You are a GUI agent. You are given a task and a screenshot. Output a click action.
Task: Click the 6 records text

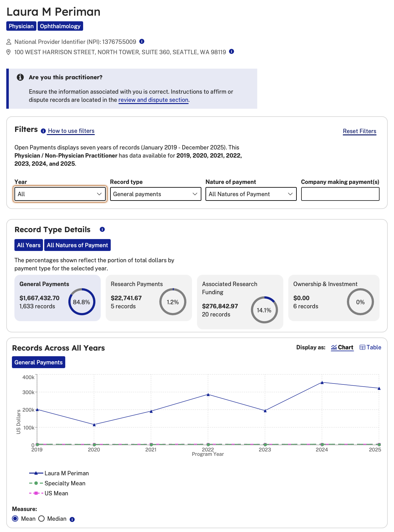(x=306, y=306)
